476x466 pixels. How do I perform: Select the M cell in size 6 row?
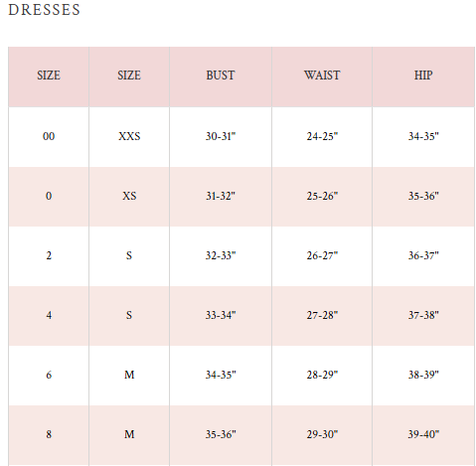coord(129,375)
